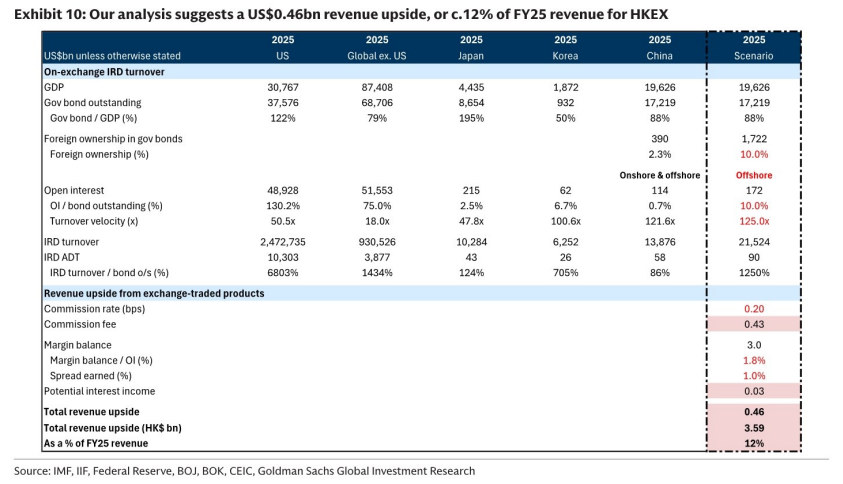
Task: Click the HK$ bn revenue upside value 3.59
Action: click(754, 429)
